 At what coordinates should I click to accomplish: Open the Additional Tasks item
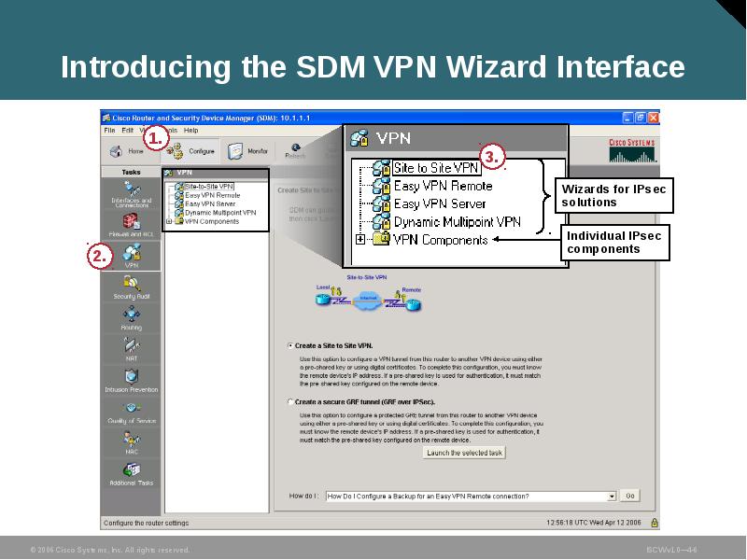[132, 474]
